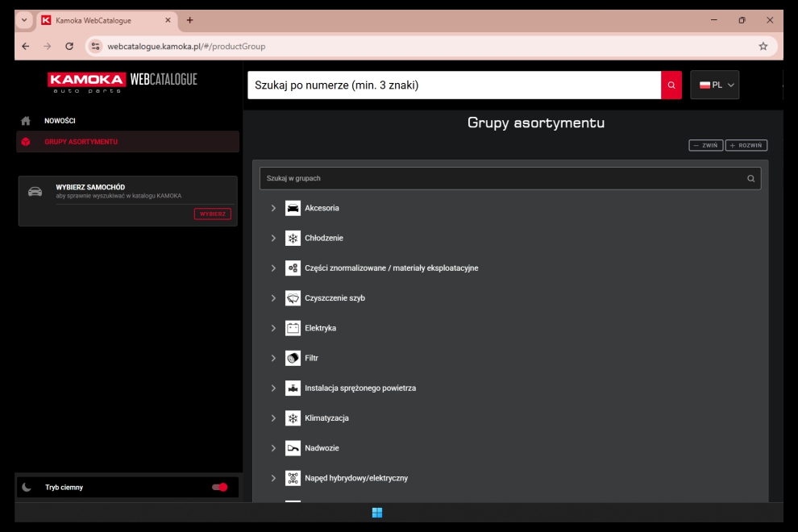This screenshot has height=532, width=798.
Task: Click the home icon in sidebar
Action: (x=26, y=121)
